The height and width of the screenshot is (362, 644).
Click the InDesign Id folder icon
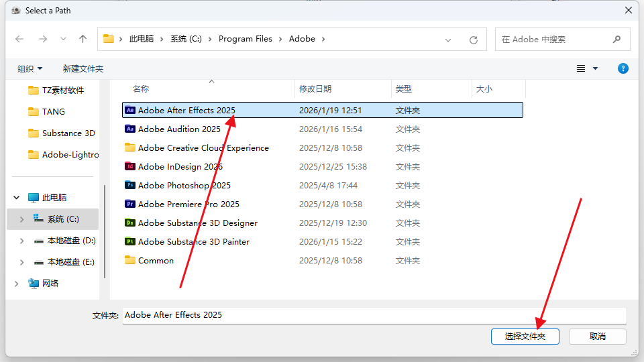130,166
